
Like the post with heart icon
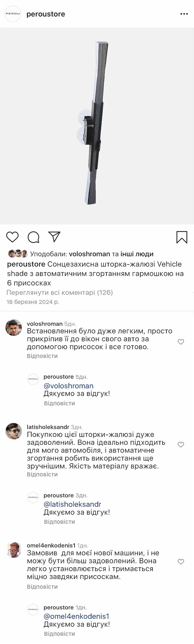tap(12, 237)
